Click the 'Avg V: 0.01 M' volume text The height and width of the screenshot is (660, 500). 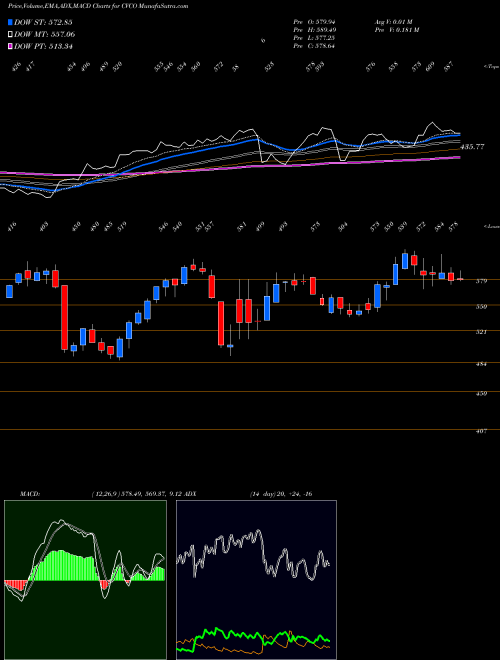click(x=394, y=22)
